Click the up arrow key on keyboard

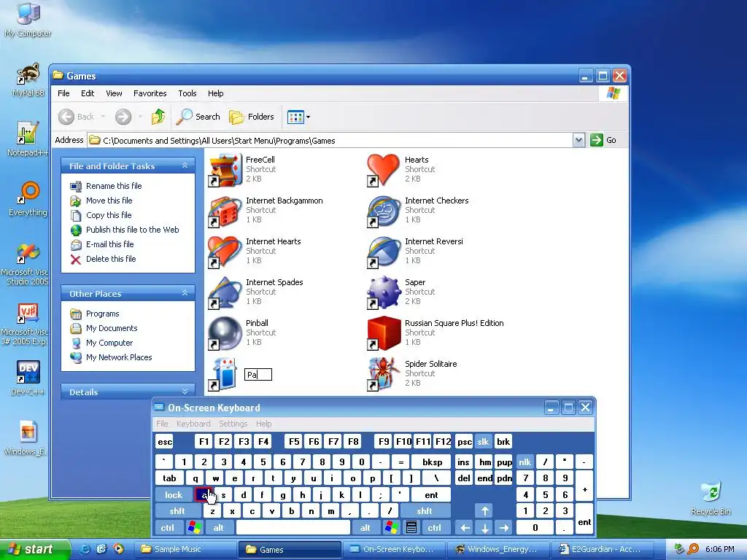(484, 511)
